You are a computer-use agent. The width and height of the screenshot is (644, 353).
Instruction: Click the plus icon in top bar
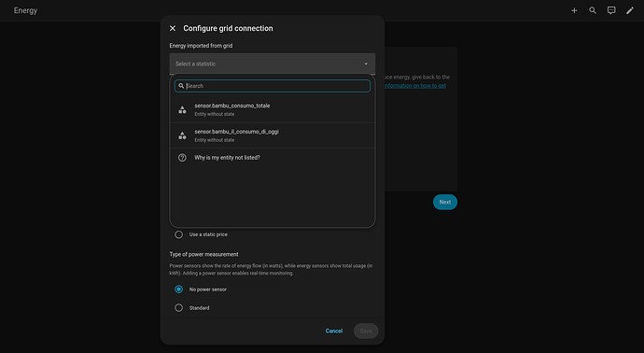click(574, 10)
